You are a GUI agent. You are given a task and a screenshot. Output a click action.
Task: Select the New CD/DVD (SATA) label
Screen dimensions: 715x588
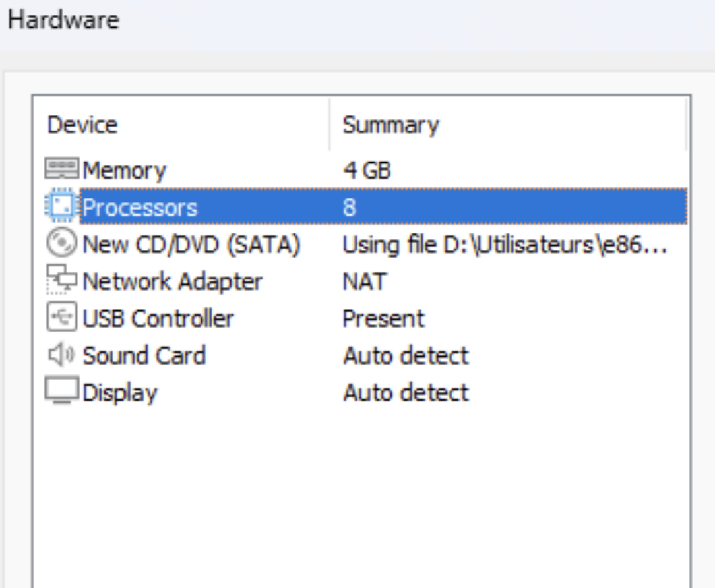pyautogui.click(x=191, y=245)
